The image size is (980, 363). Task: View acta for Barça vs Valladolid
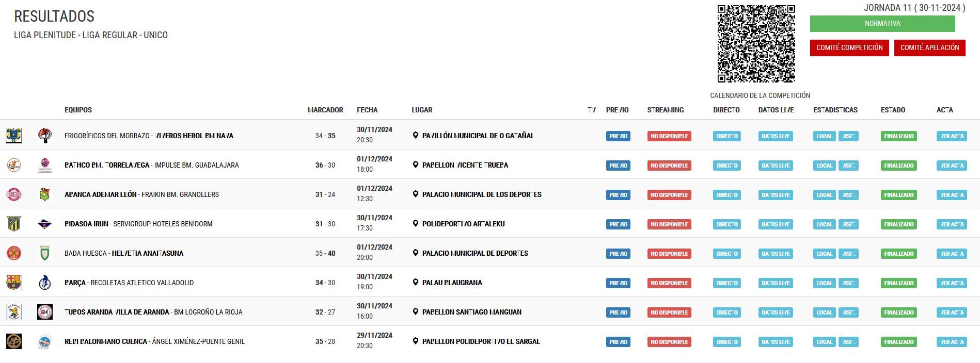(952, 283)
